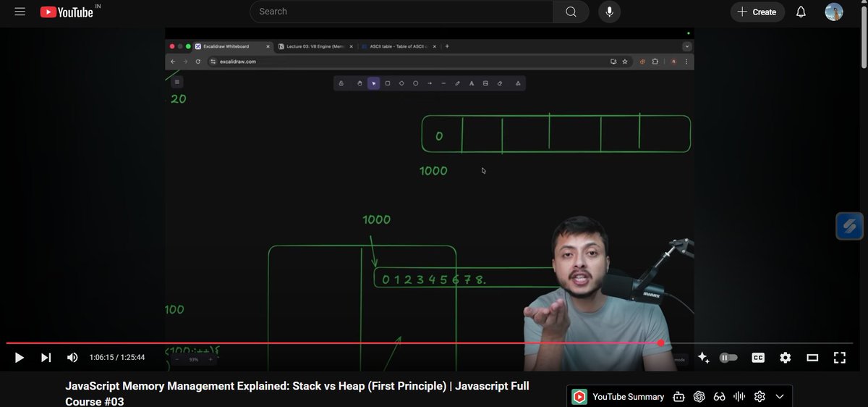Screen dimensions: 868x407
Task: Start voice search with microphone
Action: (610, 12)
